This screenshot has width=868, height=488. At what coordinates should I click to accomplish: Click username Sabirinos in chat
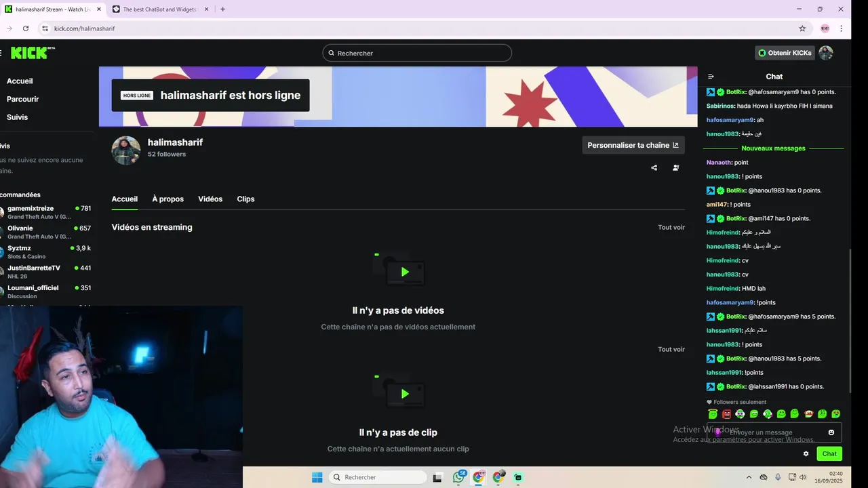click(720, 106)
